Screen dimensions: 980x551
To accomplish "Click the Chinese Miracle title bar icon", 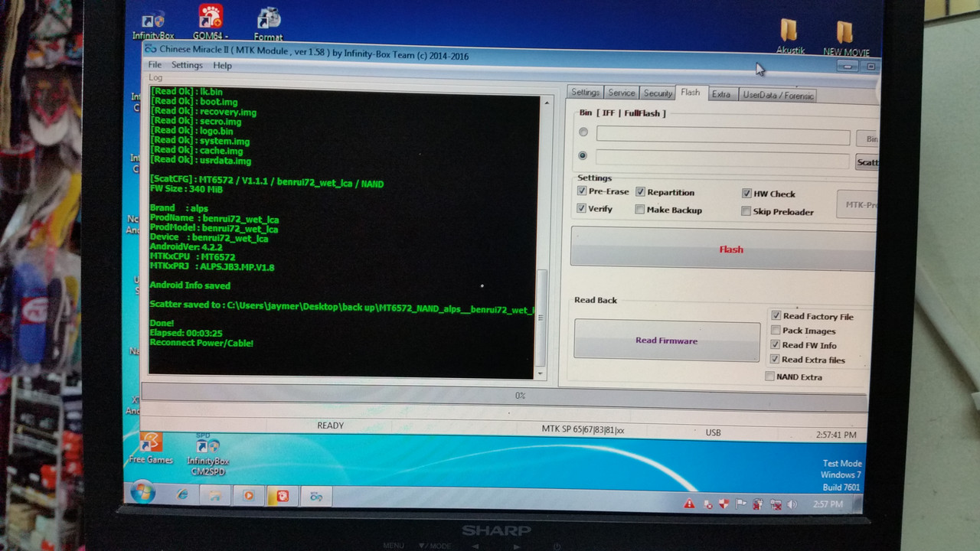I will coord(151,48).
